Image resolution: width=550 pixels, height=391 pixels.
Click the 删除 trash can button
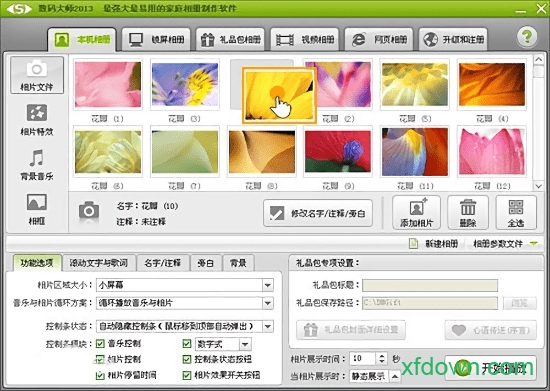pyautogui.click(x=468, y=213)
